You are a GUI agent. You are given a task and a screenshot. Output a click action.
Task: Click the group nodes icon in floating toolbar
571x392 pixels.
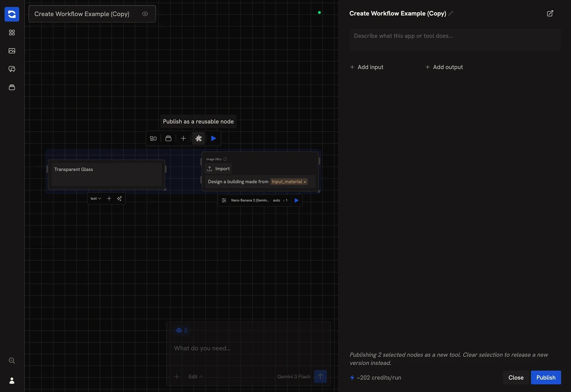[153, 138]
